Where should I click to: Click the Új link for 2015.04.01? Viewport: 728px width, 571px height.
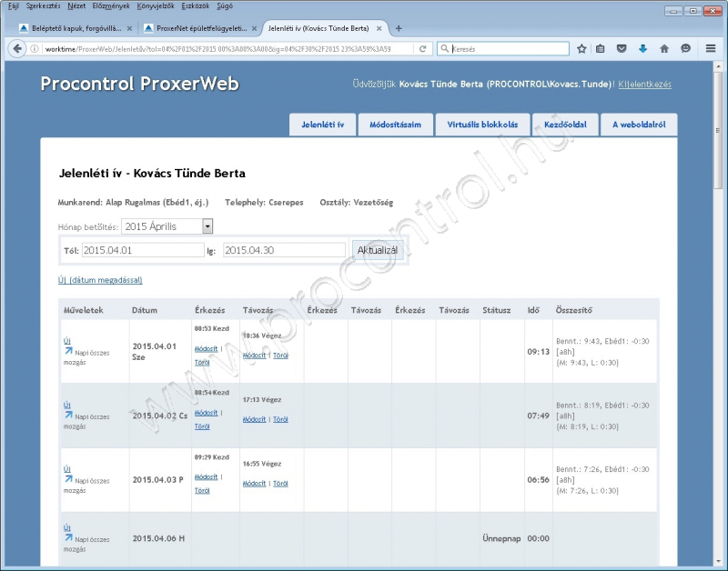tap(66, 341)
